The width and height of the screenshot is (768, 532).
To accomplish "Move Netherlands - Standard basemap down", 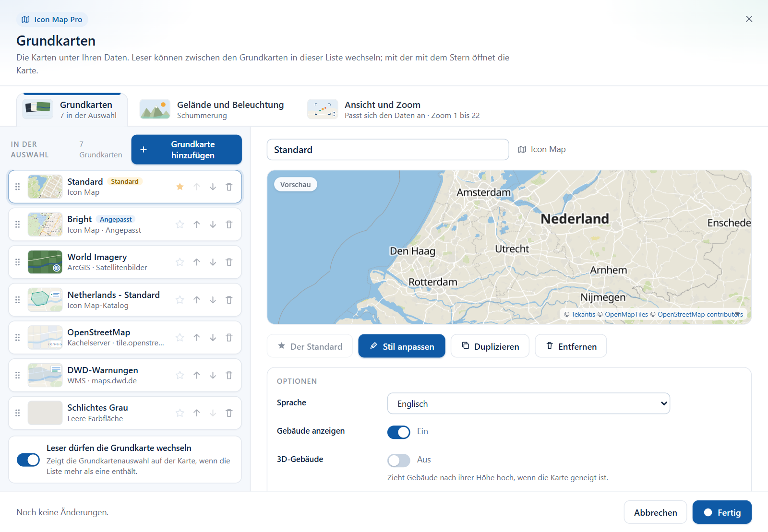I will 213,300.
